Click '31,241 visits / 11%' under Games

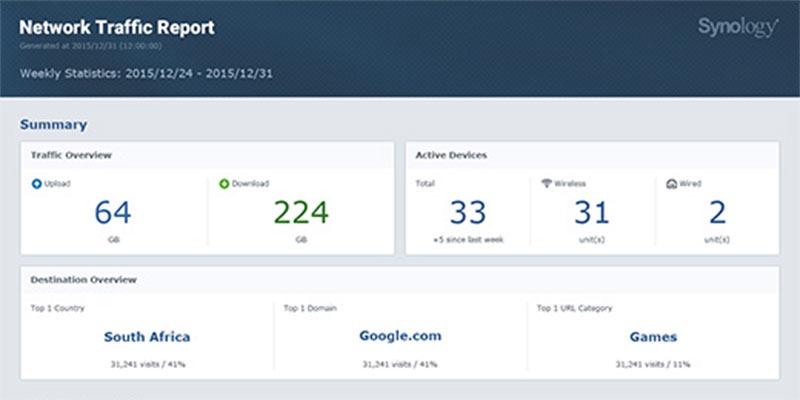[653, 364]
